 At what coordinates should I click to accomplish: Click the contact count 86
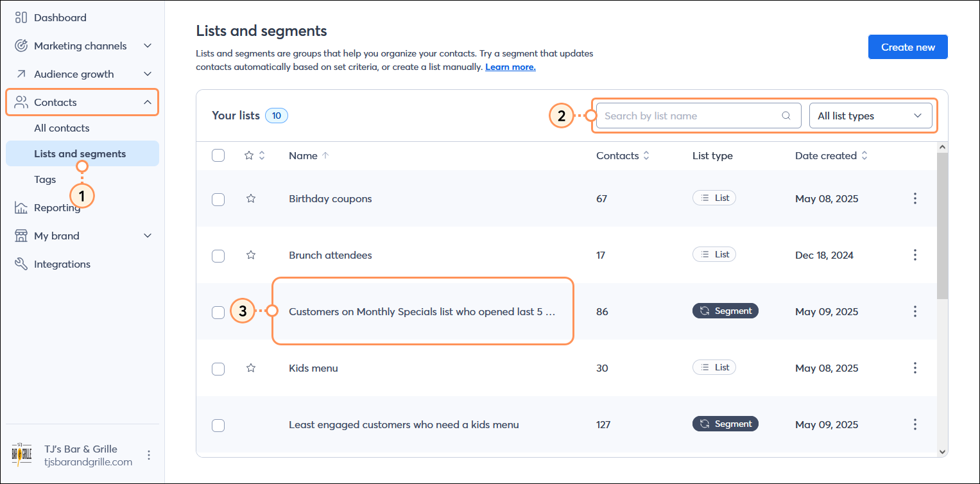tap(602, 311)
